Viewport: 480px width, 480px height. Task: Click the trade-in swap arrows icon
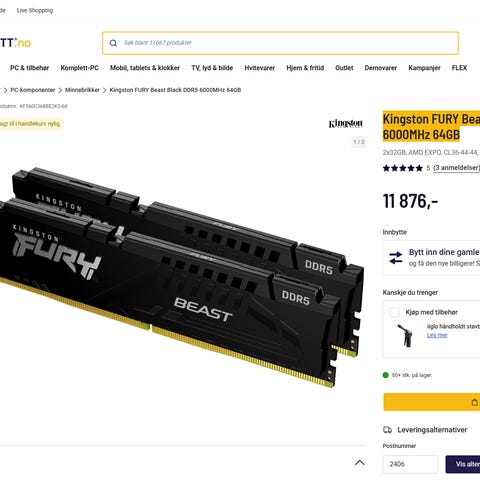coord(396,258)
